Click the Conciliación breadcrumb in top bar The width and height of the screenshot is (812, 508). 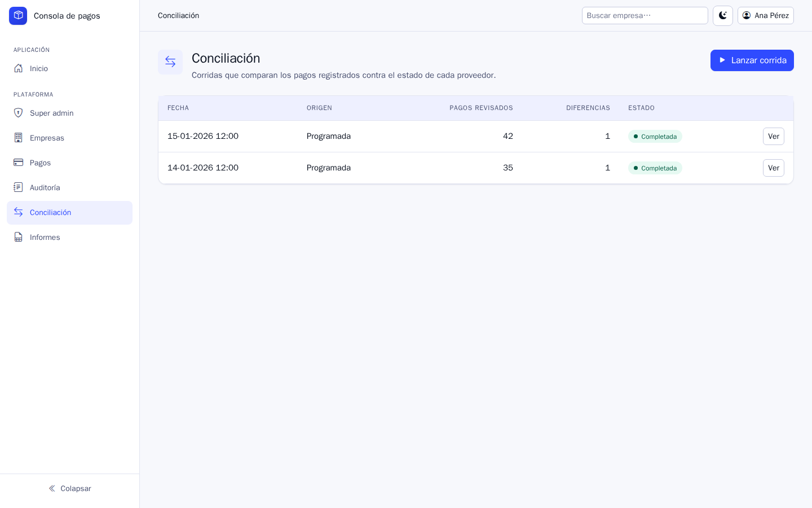pos(178,15)
